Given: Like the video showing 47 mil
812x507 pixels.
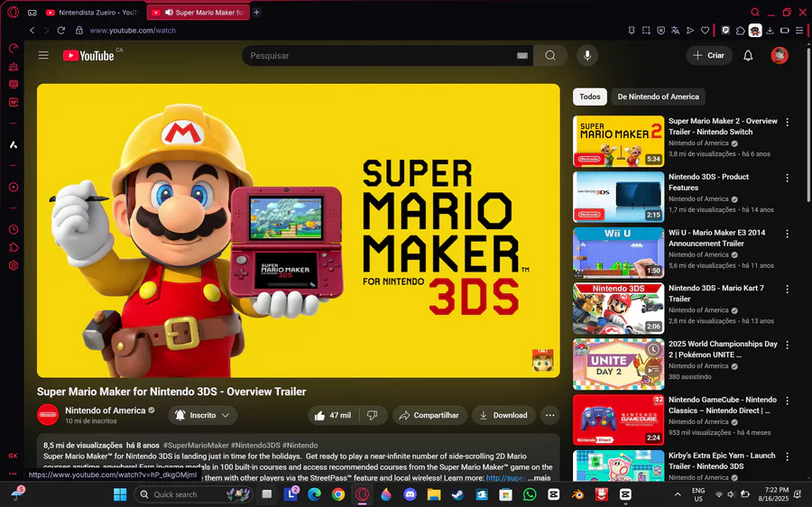Looking at the screenshot, I should [332, 415].
